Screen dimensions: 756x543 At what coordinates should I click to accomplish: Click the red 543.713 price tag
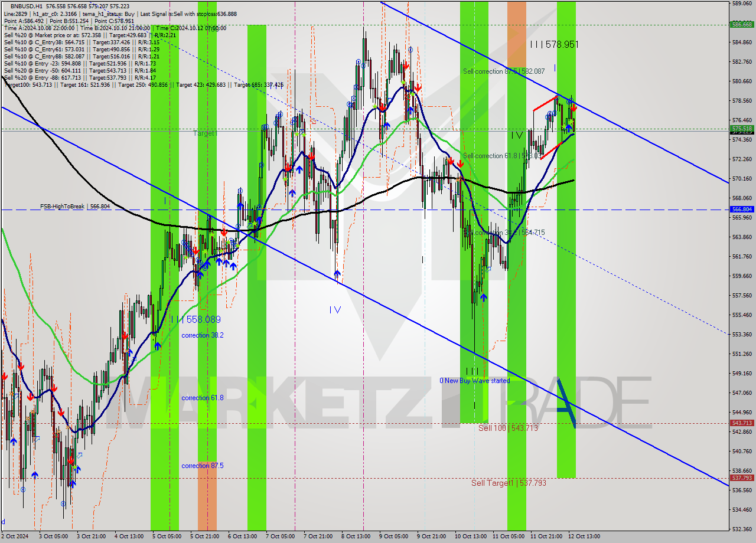(x=742, y=423)
